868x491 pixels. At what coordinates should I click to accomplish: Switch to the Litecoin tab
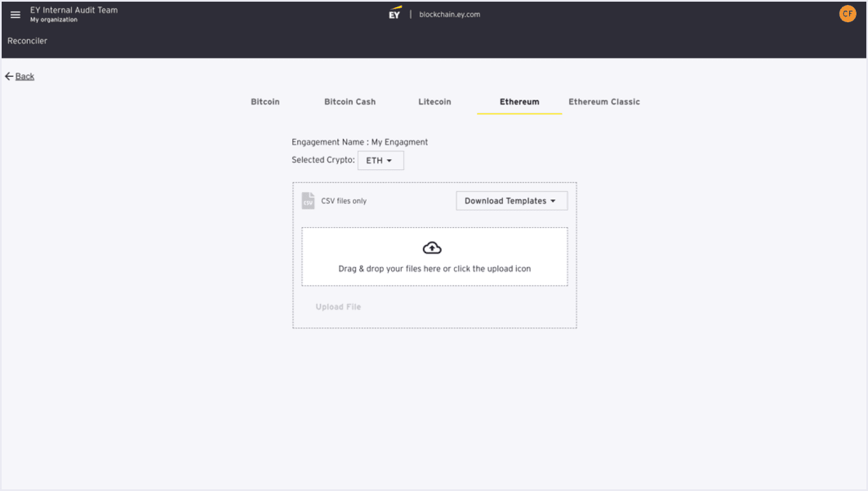[x=435, y=102]
